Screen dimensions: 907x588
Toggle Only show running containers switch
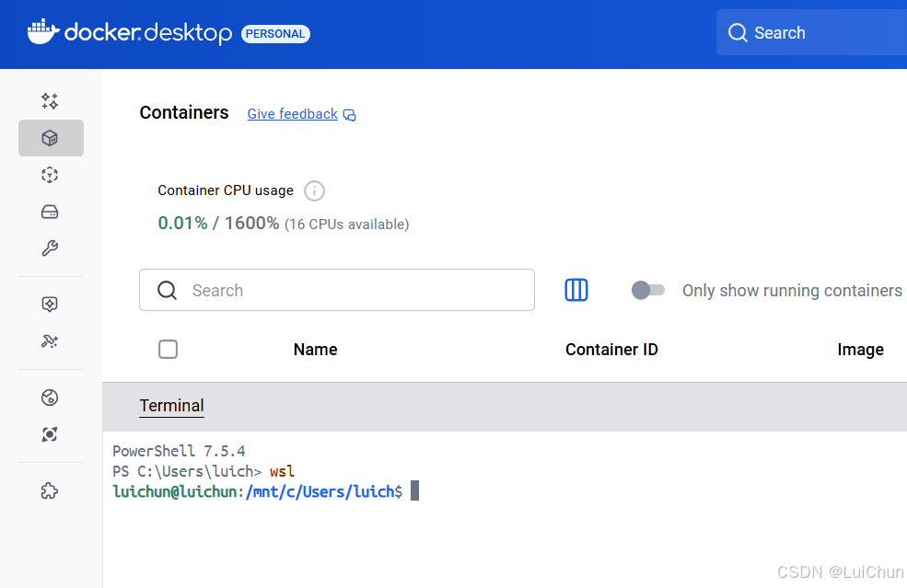pos(648,290)
